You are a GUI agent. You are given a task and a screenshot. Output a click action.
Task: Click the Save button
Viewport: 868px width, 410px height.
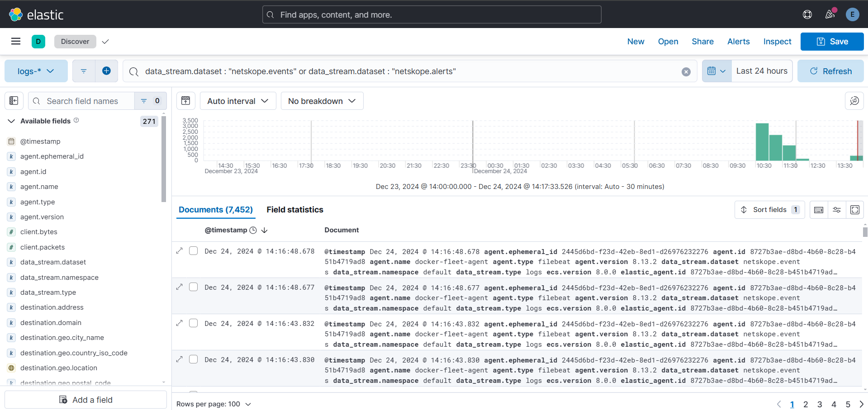[832, 42]
